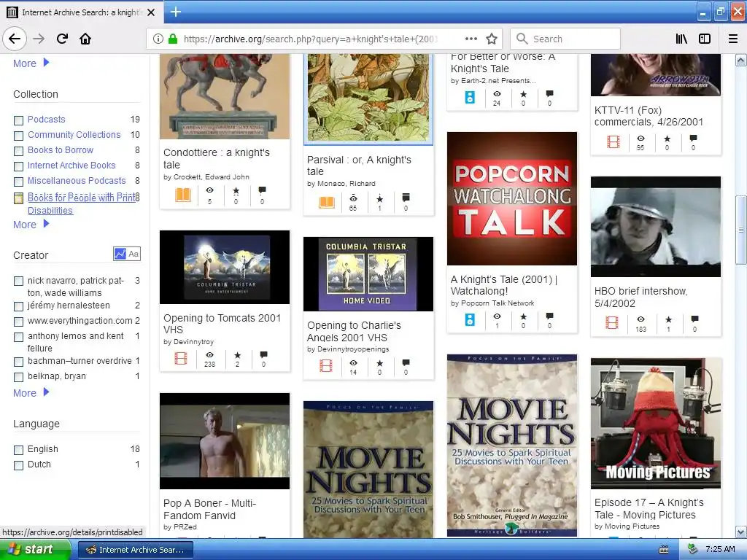
Task: Click film icon under KTTV-11 commercials
Action: click(613, 141)
